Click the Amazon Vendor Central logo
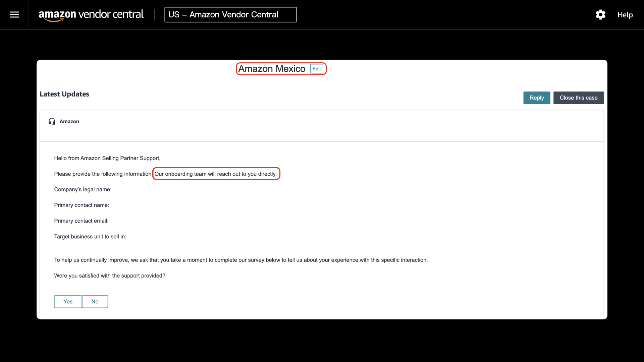 point(91,14)
